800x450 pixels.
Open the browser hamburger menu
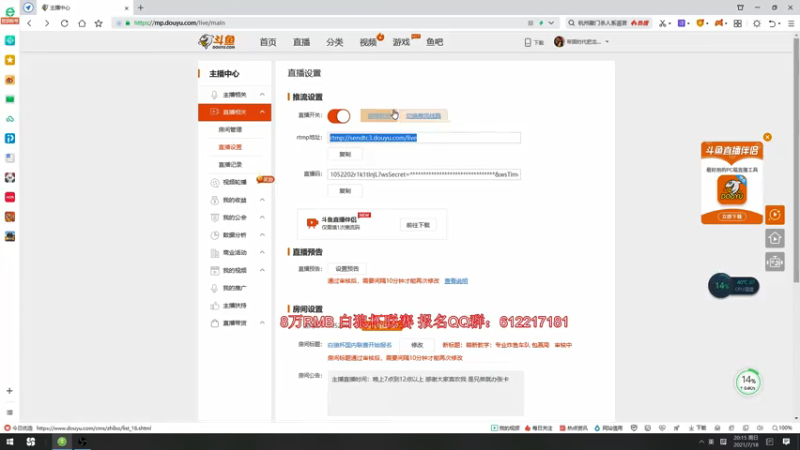click(x=791, y=23)
